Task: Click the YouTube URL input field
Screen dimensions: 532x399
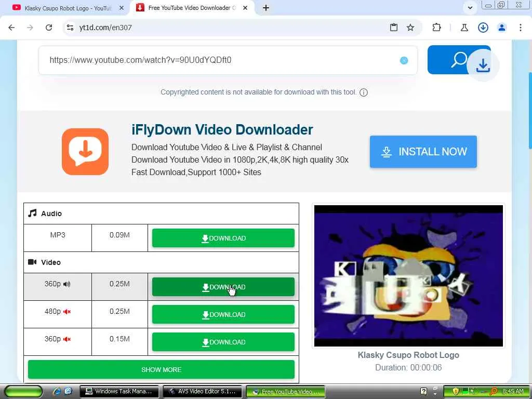Action: 228,60
